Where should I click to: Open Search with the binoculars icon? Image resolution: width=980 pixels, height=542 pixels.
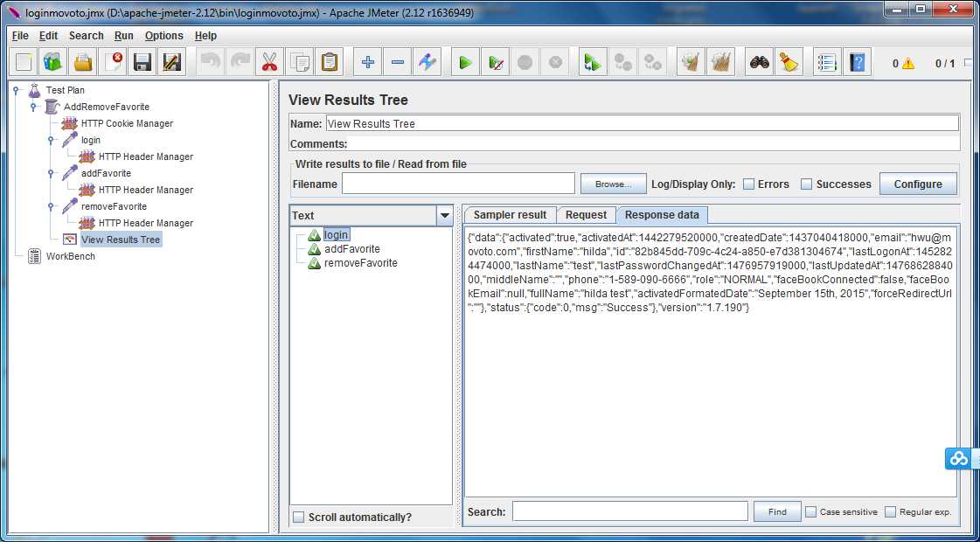pos(760,63)
